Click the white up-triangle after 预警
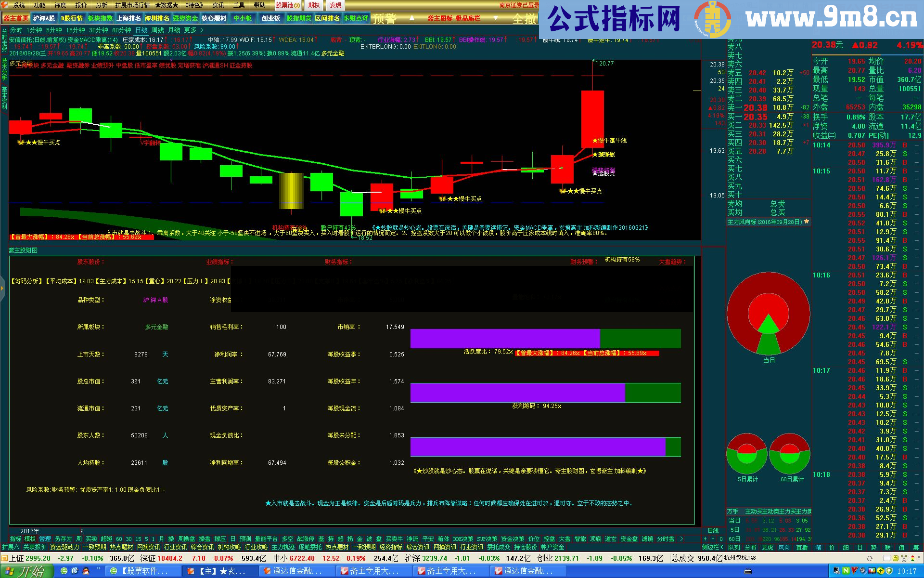The height and width of the screenshot is (578, 924). 412,18
